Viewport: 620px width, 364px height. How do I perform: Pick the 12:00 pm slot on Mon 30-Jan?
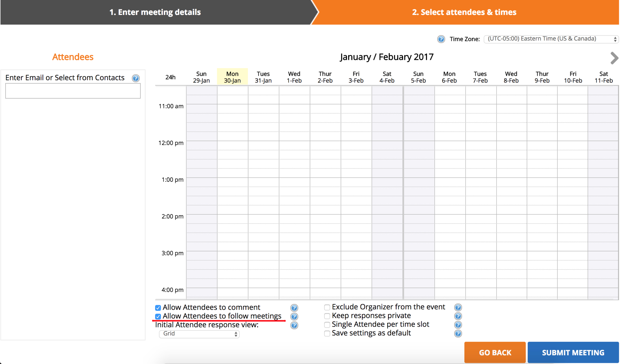coord(232,146)
